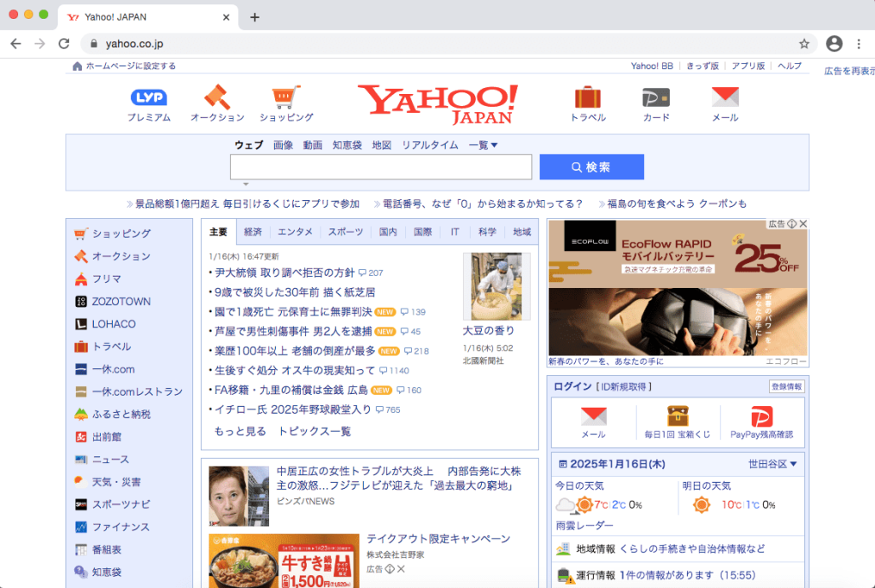Open the Chrome profile avatar icon
Image resolution: width=875 pixels, height=588 pixels.
point(834,44)
